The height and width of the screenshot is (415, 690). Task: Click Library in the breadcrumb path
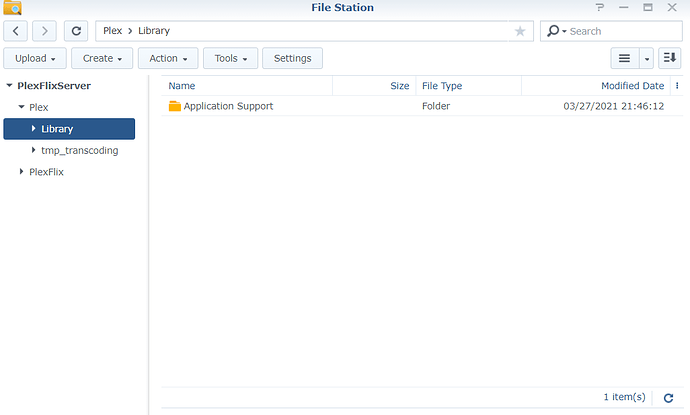point(154,31)
